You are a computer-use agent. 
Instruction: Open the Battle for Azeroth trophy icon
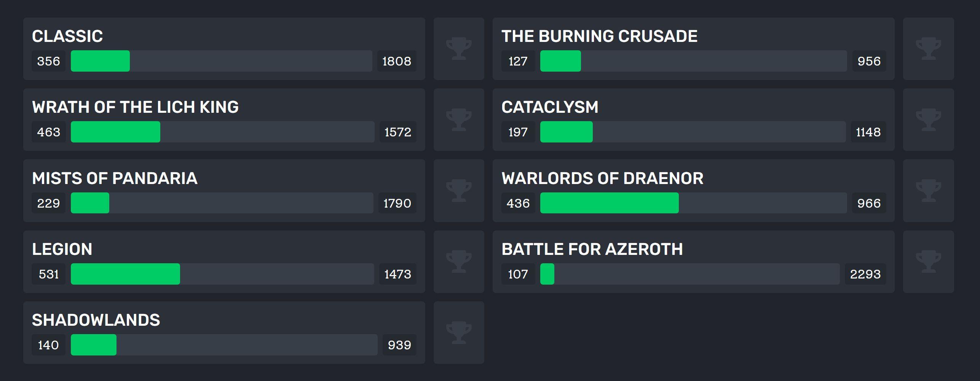[928, 262]
